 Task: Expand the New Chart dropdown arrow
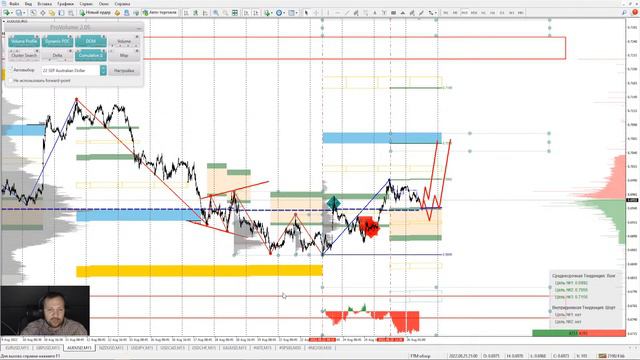pos(12,13)
